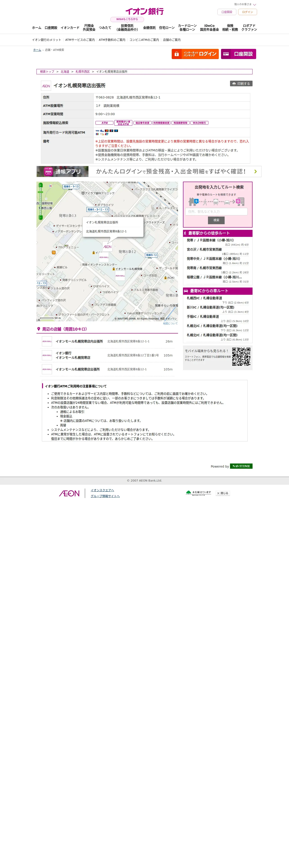Click the NISAもこちらから pill
Viewport: 289px width, 868px height.
tap(127, 19)
